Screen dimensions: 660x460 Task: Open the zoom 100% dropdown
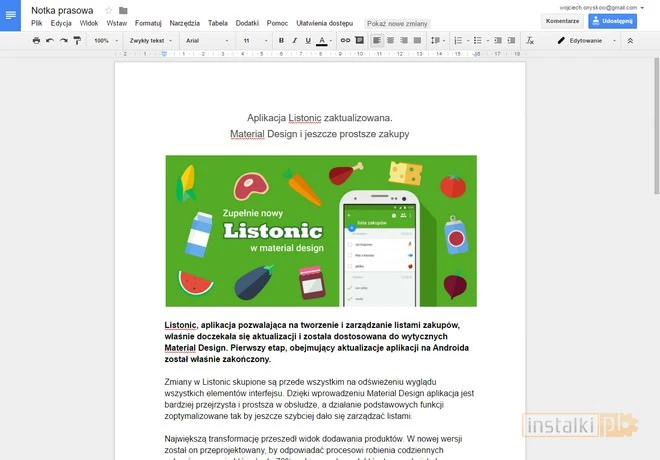[104, 41]
